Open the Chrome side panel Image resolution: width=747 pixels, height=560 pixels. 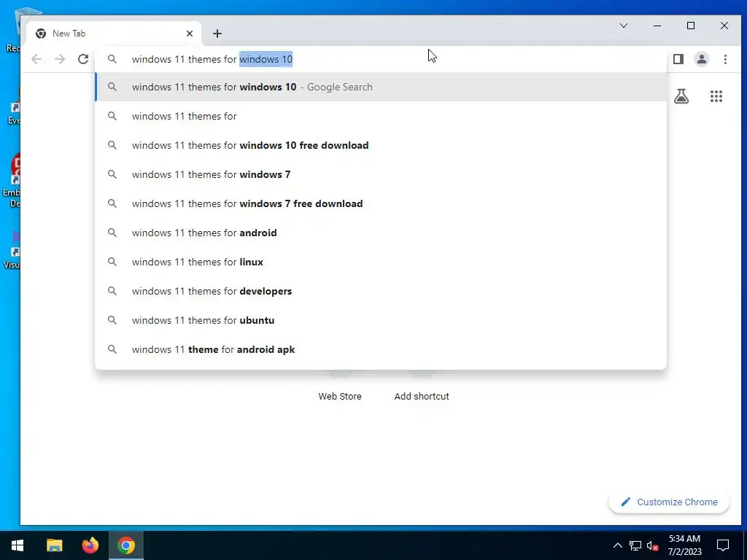coord(678,59)
